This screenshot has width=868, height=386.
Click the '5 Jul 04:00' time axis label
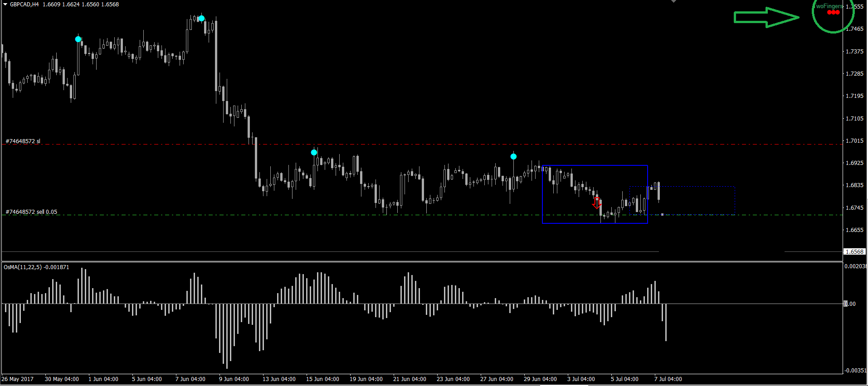tap(624, 379)
